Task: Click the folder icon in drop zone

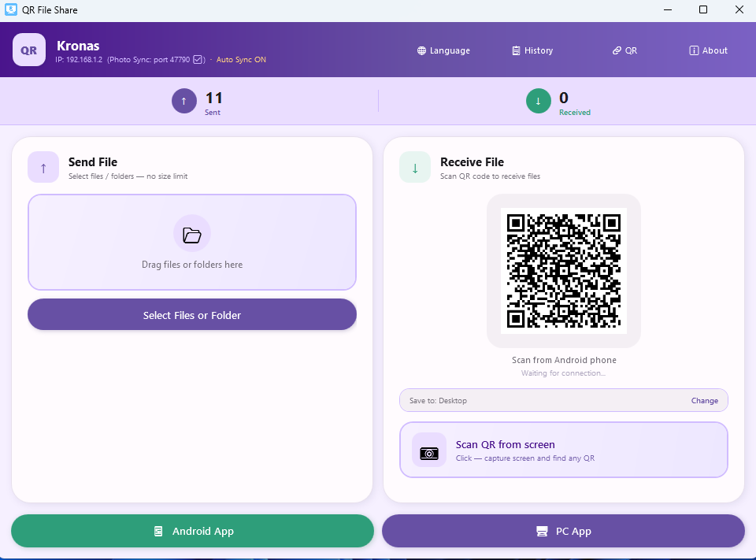Action: [x=191, y=233]
